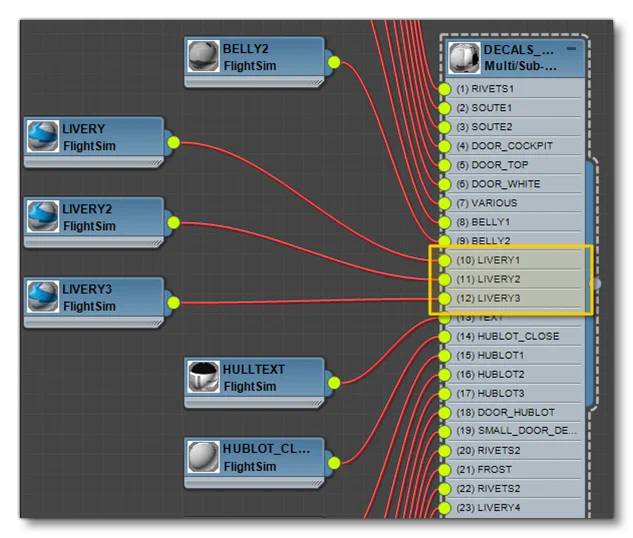This screenshot has width=633, height=538.
Task: Click input socket for (23) LIVERY4
Action: coord(444,508)
